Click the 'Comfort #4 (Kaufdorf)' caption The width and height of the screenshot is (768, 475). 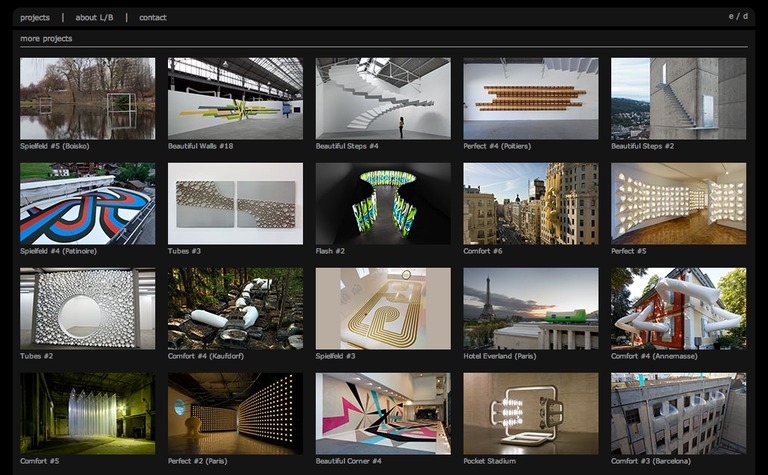point(206,356)
